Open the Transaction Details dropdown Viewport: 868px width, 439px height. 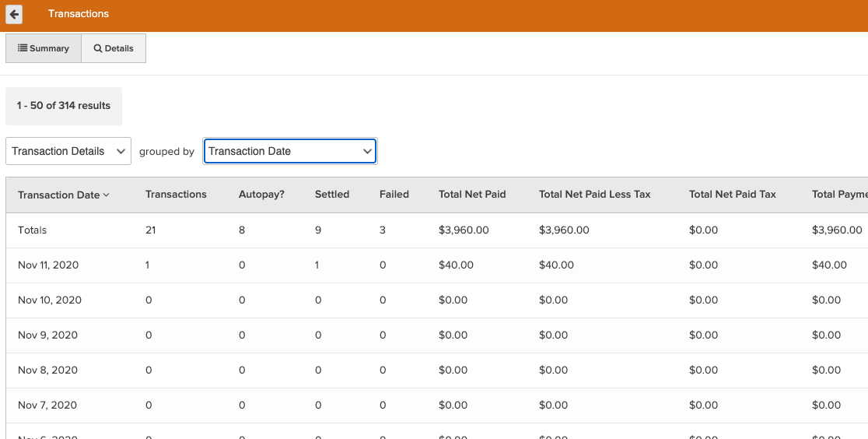pos(68,151)
